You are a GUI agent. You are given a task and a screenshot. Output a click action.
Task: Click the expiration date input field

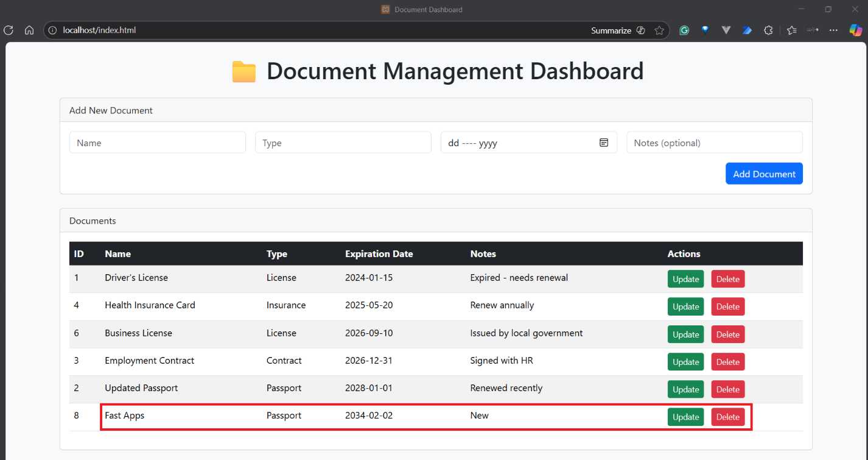point(529,143)
